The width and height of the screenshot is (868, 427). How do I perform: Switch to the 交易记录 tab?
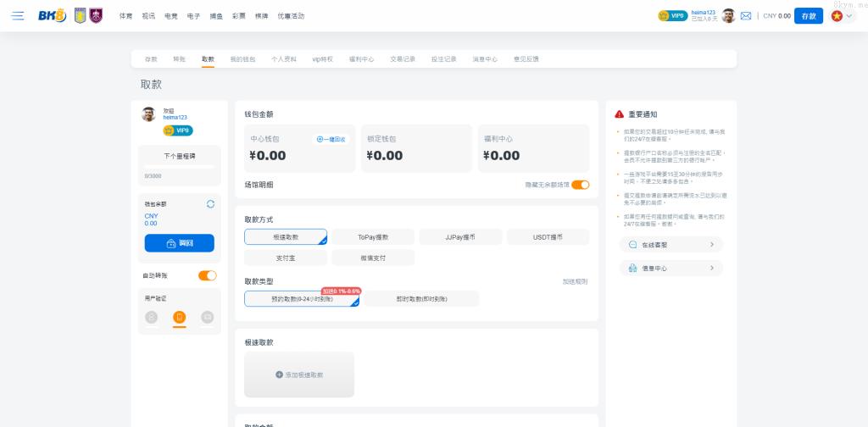point(403,59)
